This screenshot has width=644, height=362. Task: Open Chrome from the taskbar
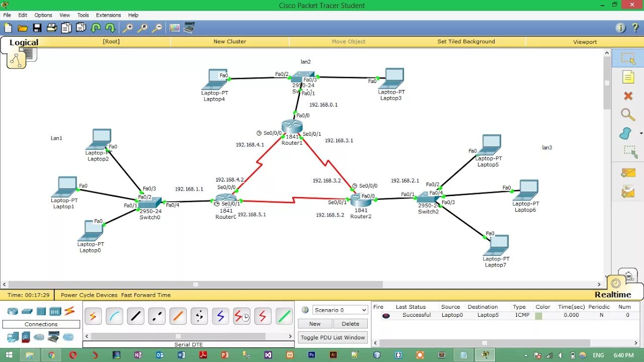(x=51, y=355)
